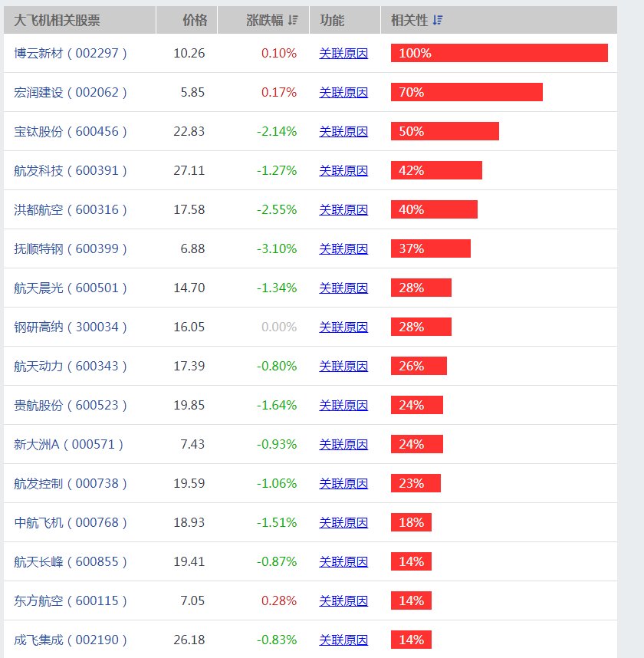Click 关联原因 for 贵航股份 row
Viewport: 644px width, 658px height.
click(x=343, y=405)
